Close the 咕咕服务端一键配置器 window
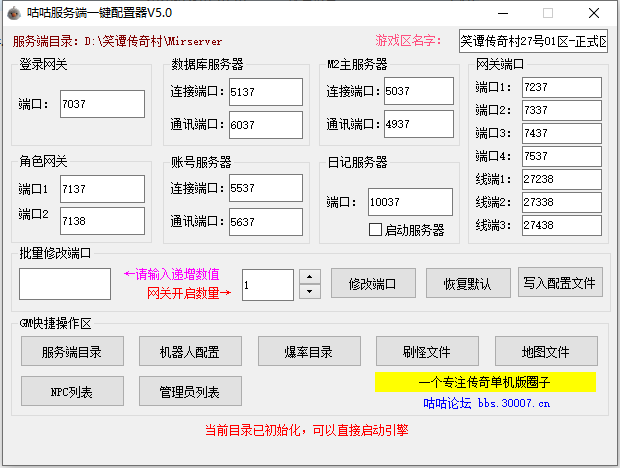 click(594, 13)
